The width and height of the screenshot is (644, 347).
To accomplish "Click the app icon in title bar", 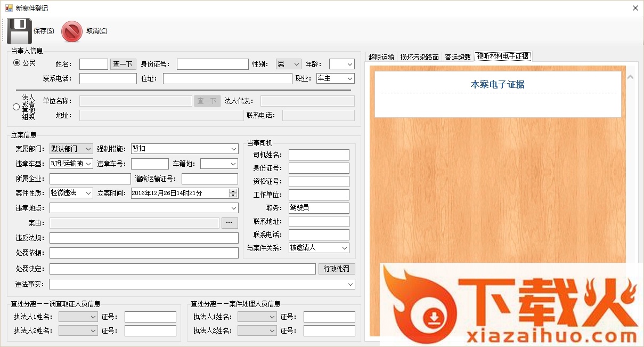I will 9,8.
